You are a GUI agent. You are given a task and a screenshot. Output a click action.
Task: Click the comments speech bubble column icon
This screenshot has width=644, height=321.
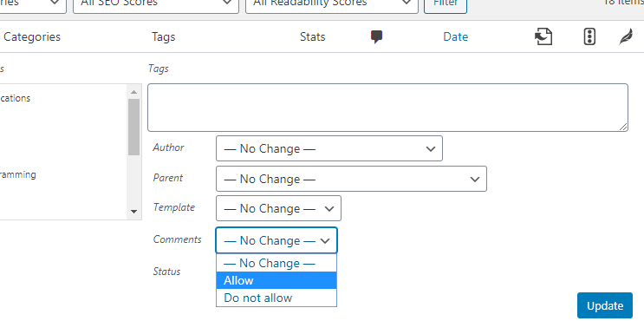click(x=377, y=37)
